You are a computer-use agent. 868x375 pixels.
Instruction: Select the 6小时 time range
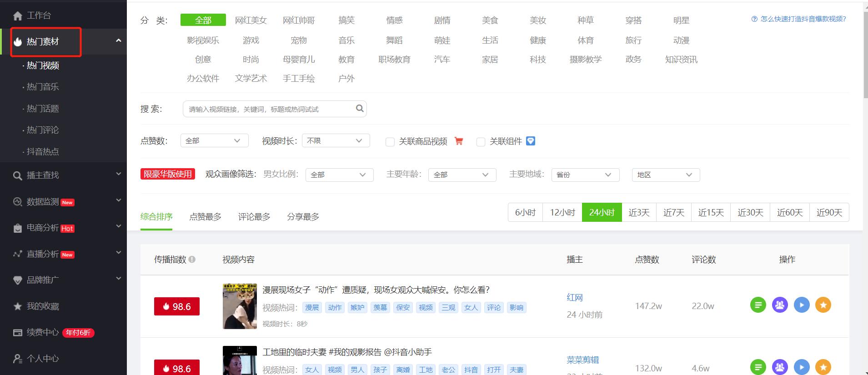click(525, 212)
